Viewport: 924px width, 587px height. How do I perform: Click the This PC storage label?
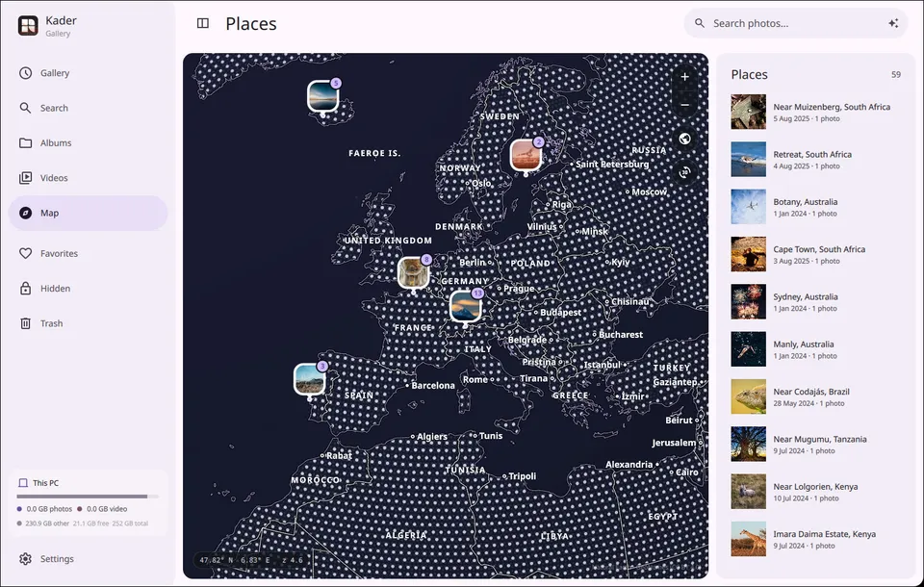pos(45,483)
